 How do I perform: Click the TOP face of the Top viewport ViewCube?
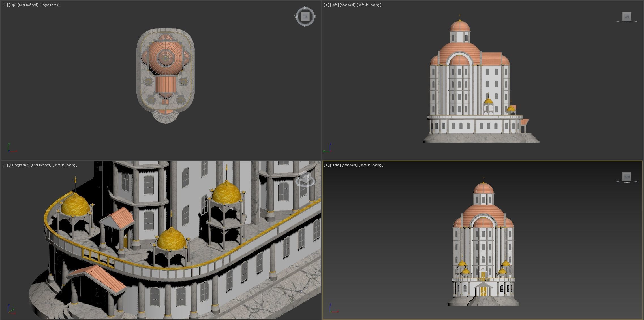pyautogui.click(x=305, y=17)
